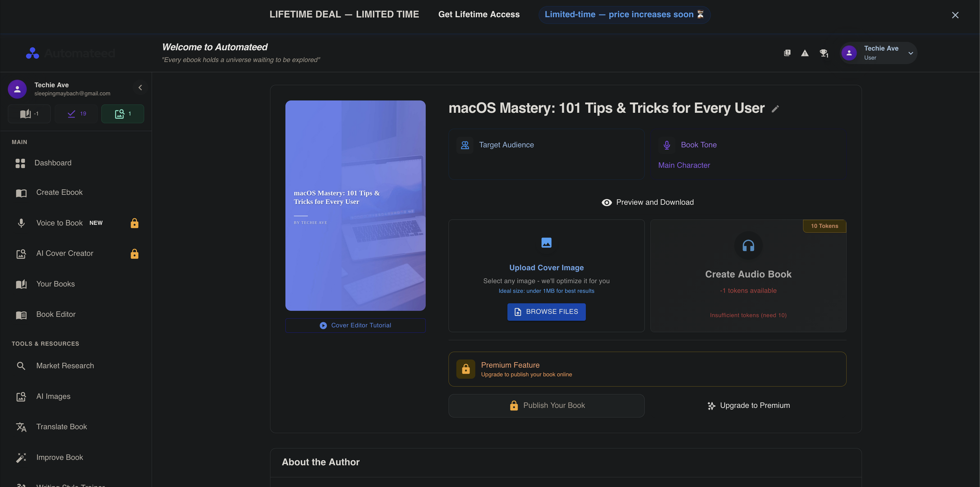The width and height of the screenshot is (980, 487).
Task: Expand the Techie Ave user dropdown
Action: point(910,53)
